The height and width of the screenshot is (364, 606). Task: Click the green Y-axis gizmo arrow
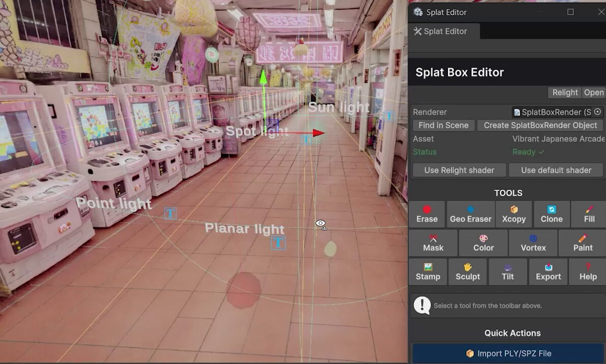point(263,77)
